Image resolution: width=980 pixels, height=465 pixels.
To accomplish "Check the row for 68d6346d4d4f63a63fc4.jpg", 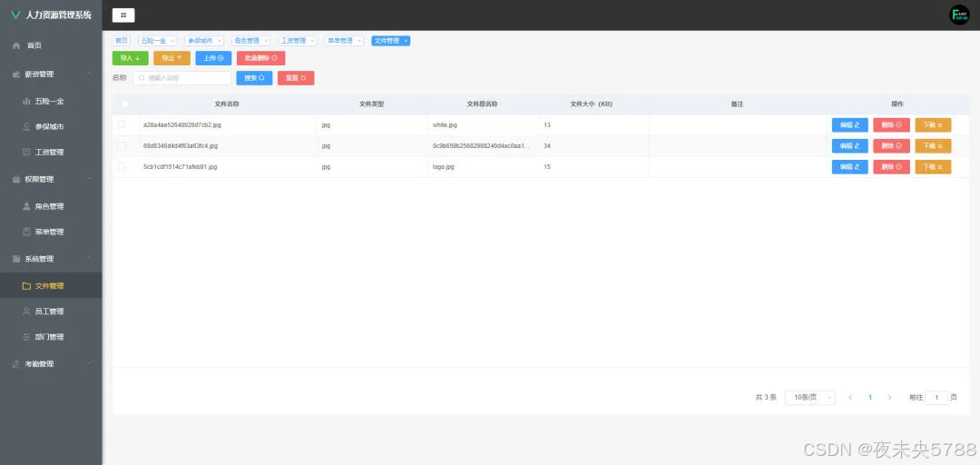I will 122,145.
